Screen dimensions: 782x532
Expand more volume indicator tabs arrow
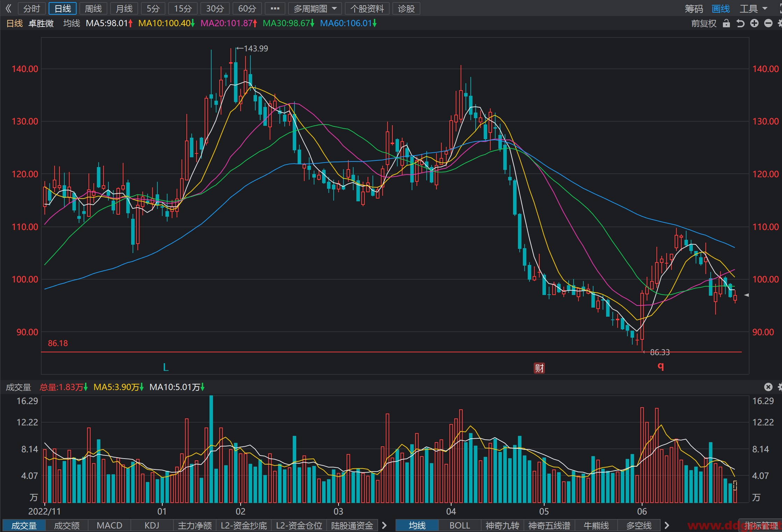[384, 525]
